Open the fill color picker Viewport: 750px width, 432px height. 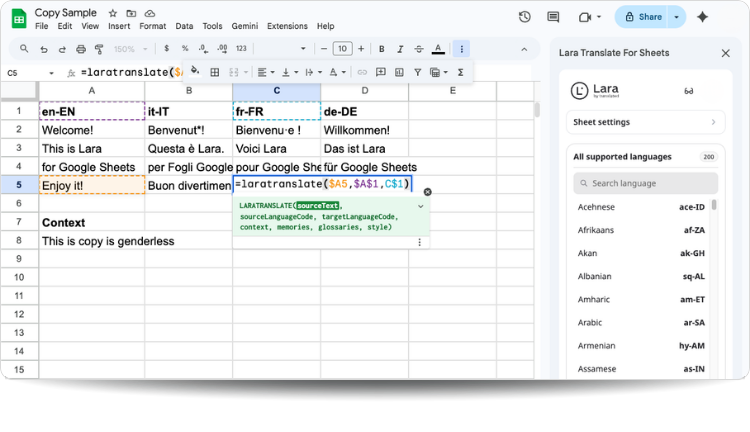pos(195,71)
